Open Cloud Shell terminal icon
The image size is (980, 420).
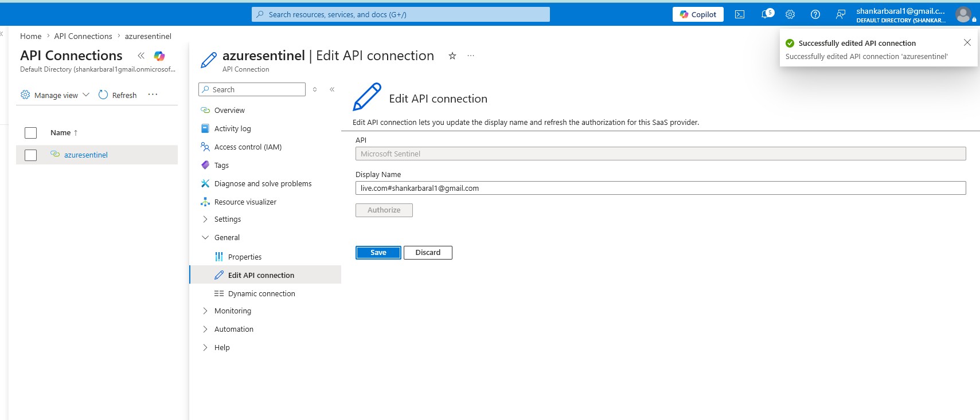pyautogui.click(x=740, y=14)
